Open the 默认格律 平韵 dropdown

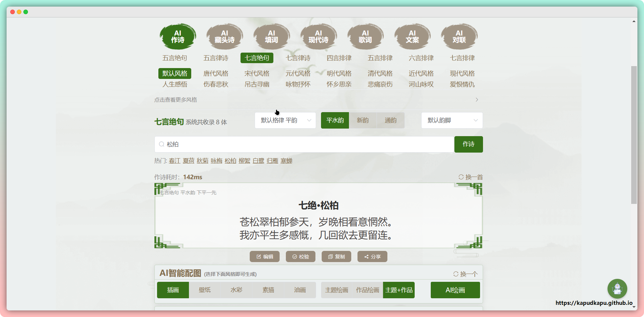click(x=285, y=120)
